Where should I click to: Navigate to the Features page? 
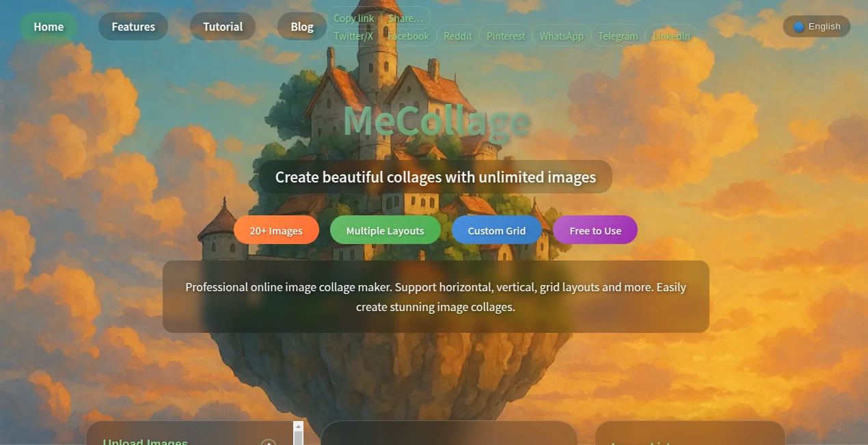(133, 26)
